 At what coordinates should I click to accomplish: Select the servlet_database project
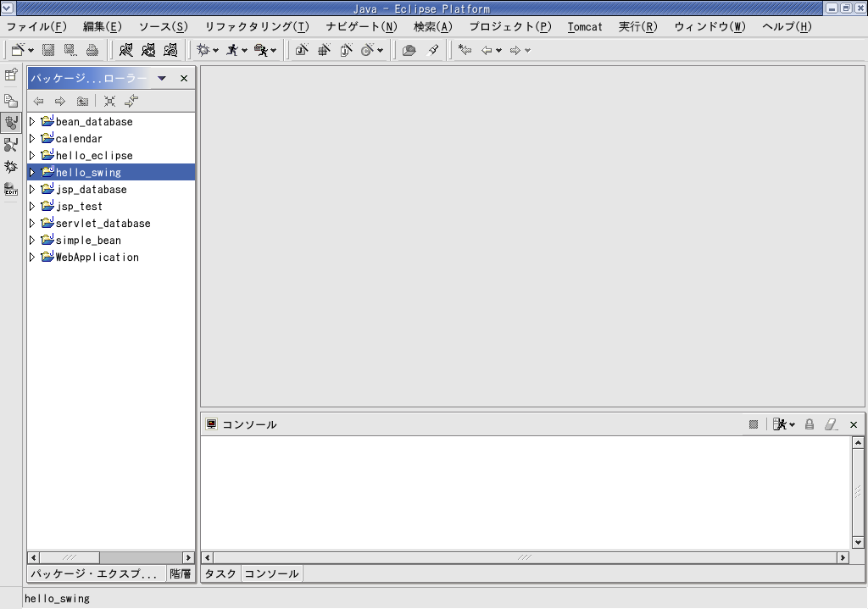pyautogui.click(x=103, y=224)
